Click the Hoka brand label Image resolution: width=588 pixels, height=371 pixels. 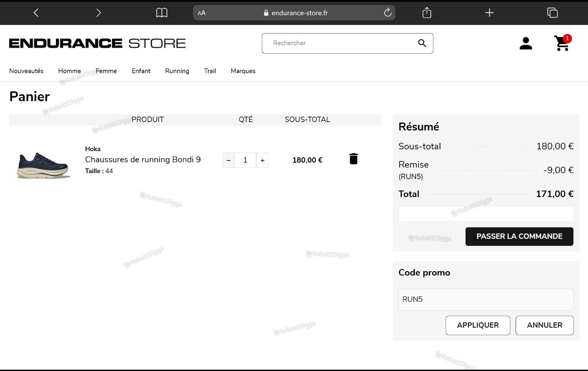[93, 149]
